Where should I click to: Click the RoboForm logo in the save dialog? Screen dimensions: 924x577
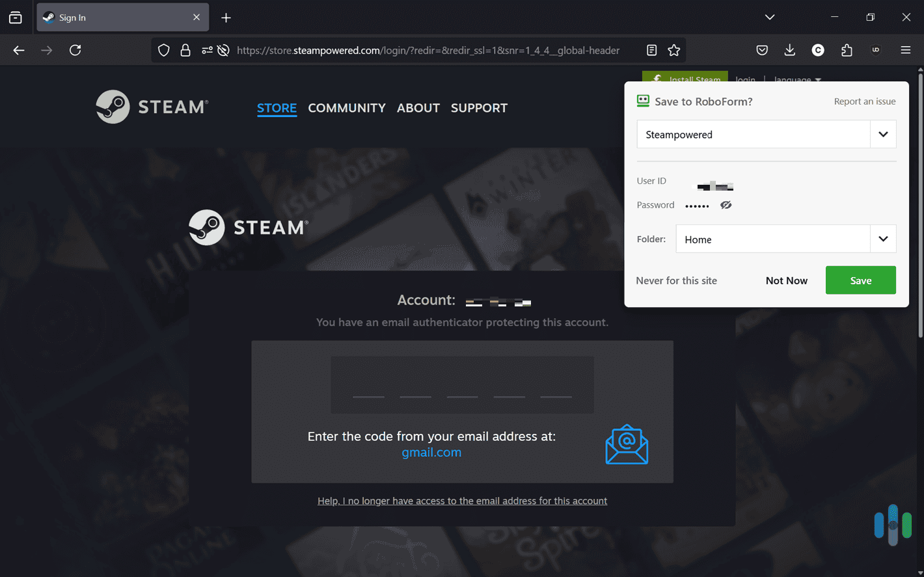point(643,101)
